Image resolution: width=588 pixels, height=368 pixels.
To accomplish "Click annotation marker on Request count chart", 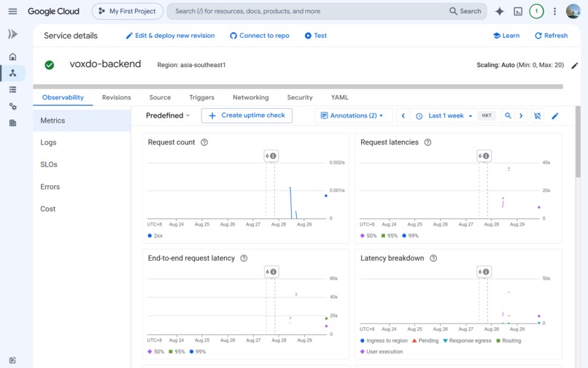I will (271, 156).
